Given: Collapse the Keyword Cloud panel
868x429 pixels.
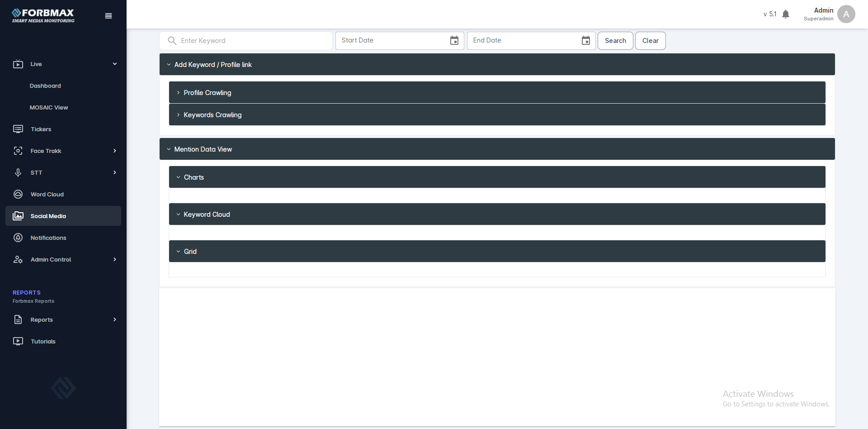Looking at the screenshot, I should (x=497, y=214).
